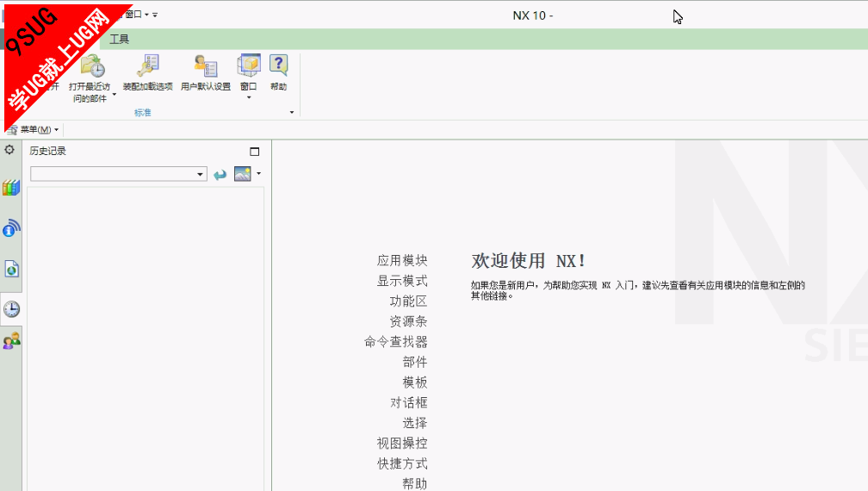Click the 窗口 window ribbon icon
868x491 pixels.
click(249, 65)
